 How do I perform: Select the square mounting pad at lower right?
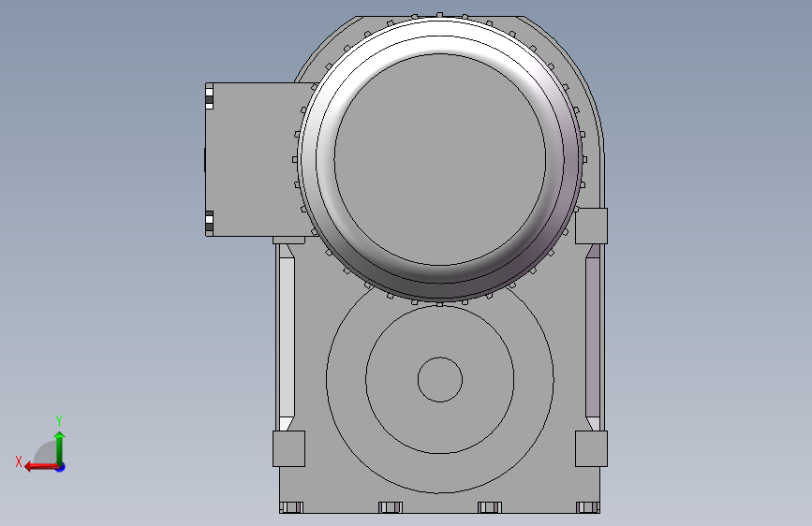coord(591,449)
